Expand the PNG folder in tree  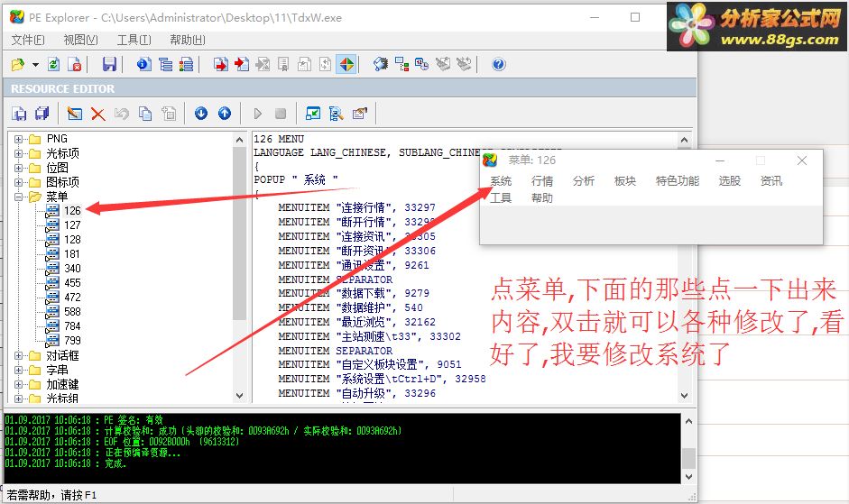18,139
